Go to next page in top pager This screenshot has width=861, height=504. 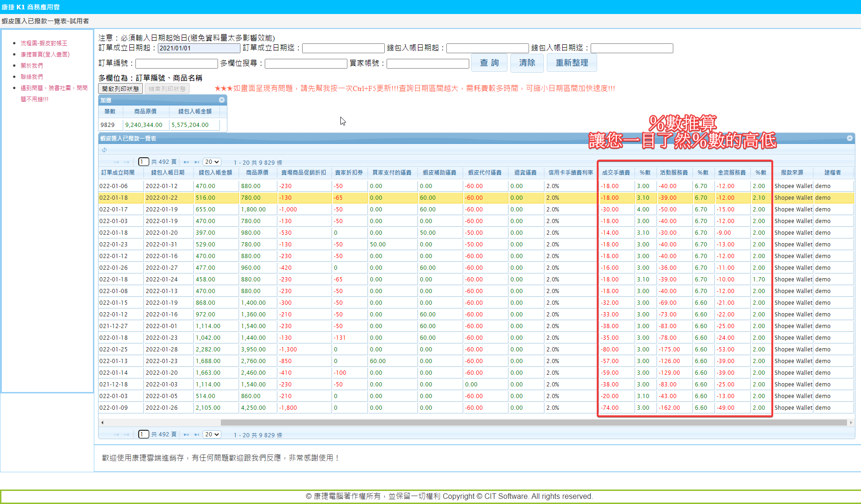tap(186, 162)
